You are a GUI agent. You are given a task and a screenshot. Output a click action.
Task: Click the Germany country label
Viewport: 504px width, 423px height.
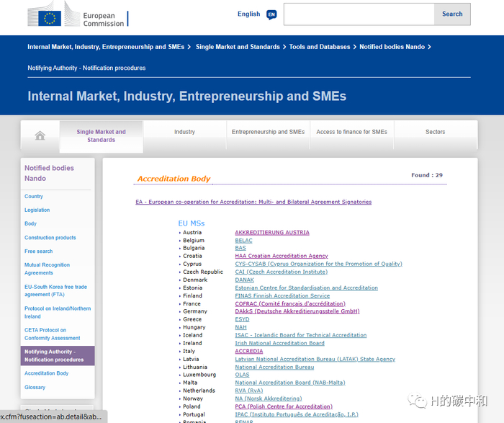point(195,311)
